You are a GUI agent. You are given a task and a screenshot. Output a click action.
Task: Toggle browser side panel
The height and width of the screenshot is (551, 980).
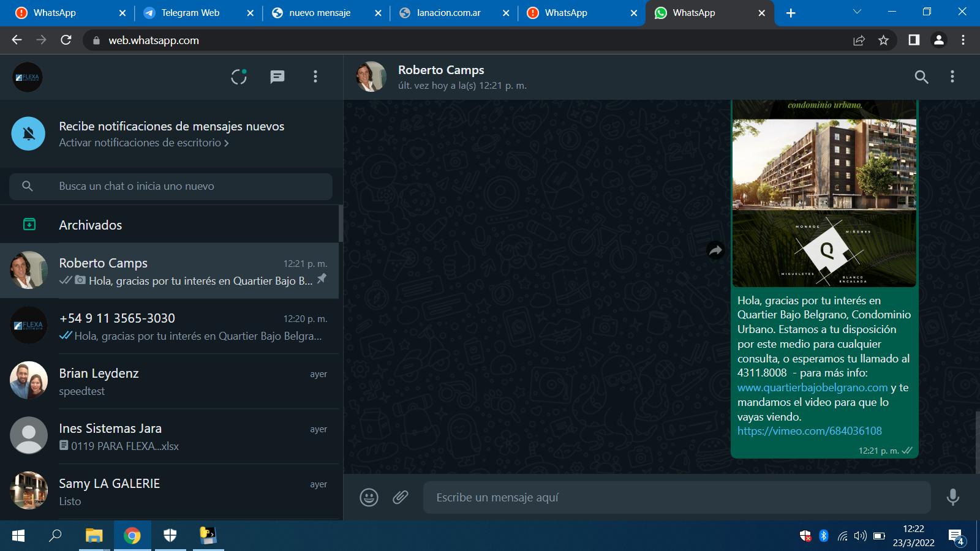pos(914,40)
